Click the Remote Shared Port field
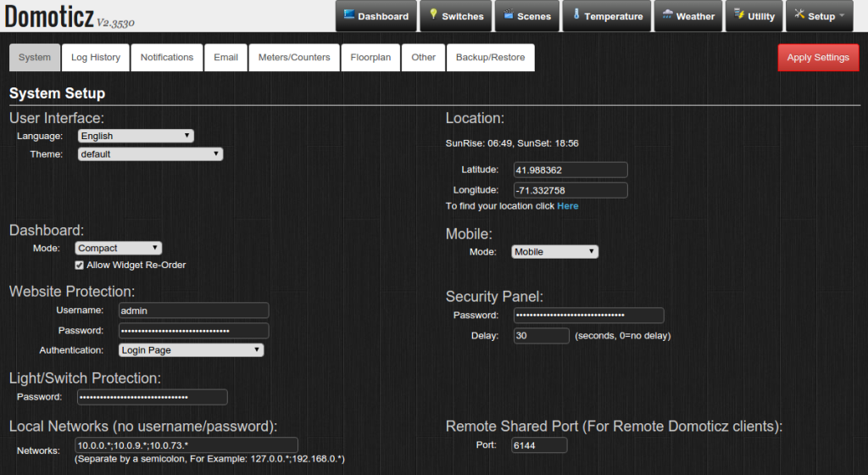Viewport: 868px width, 475px height. [x=539, y=445]
